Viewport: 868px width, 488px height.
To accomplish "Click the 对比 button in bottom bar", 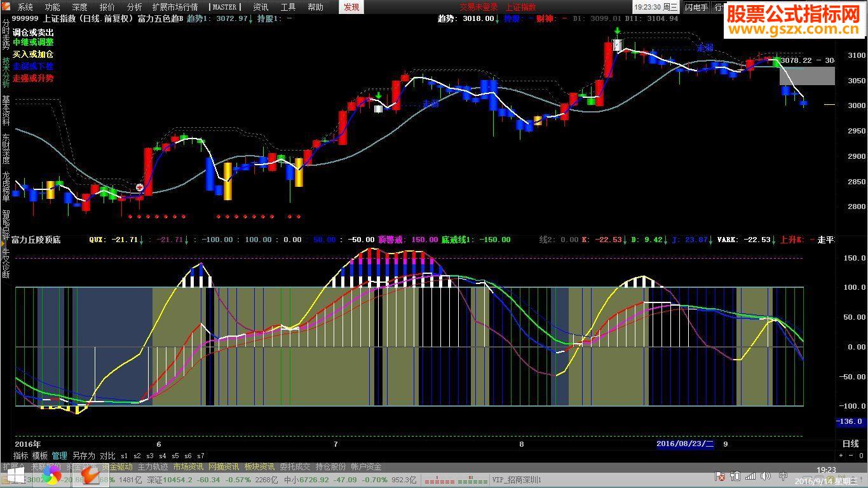I will [x=107, y=456].
